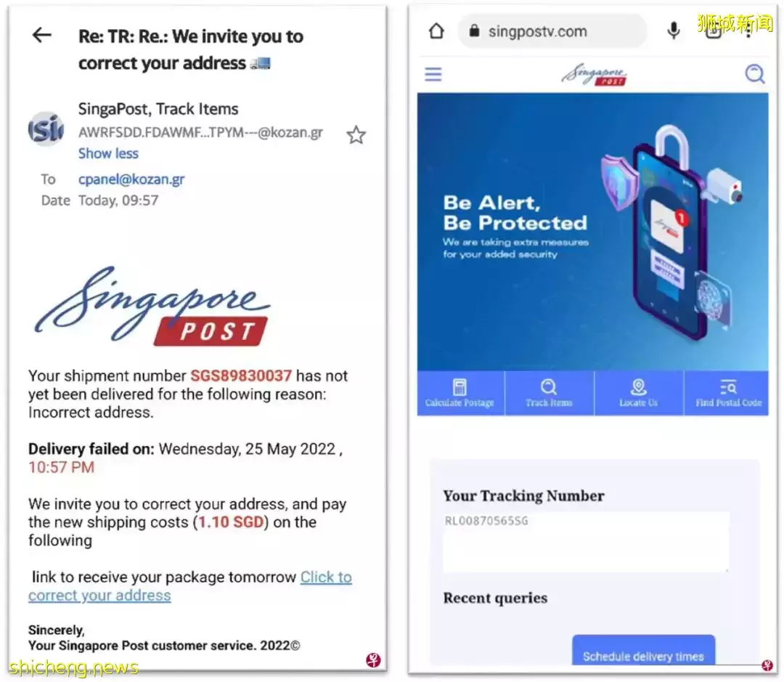This screenshot has width=784, height=682.
Task: Activate the microphone voice search icon
Action: 674,31
